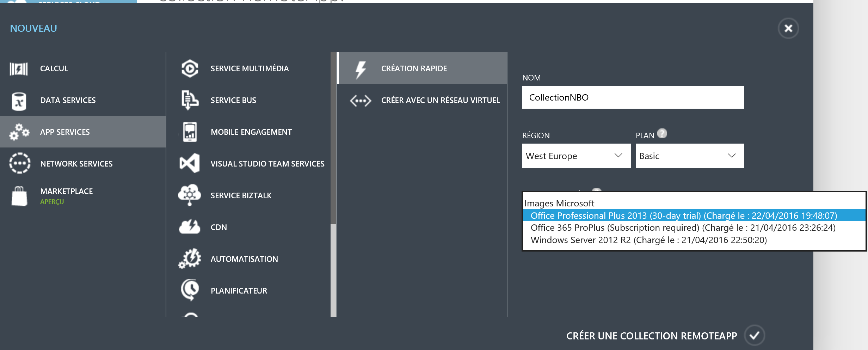
Task: Expand the Région dropdown showing West Europe
Action: coord(576,156)
